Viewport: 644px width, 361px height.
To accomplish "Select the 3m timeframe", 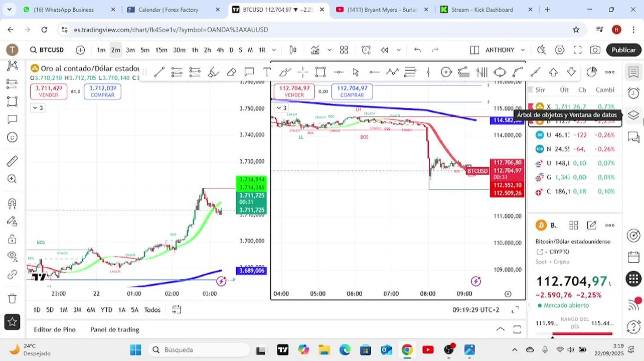I will 130,50.
